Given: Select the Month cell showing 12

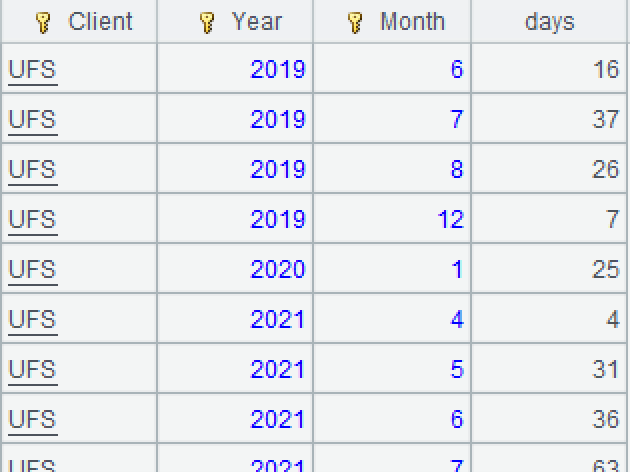Looking at the screenshot, I should coord(450,219).
